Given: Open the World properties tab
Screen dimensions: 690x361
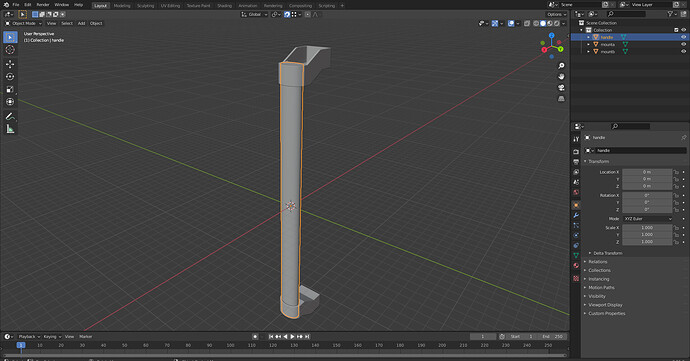Looking at the screenshot, I should 576,192.
